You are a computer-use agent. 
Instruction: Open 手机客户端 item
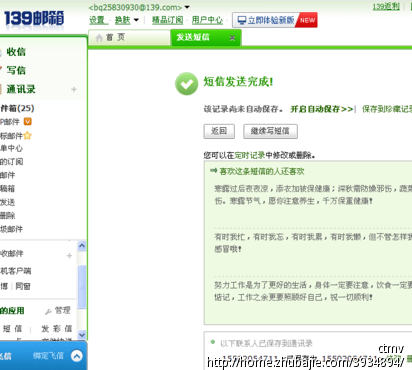(x=15, y=271)
